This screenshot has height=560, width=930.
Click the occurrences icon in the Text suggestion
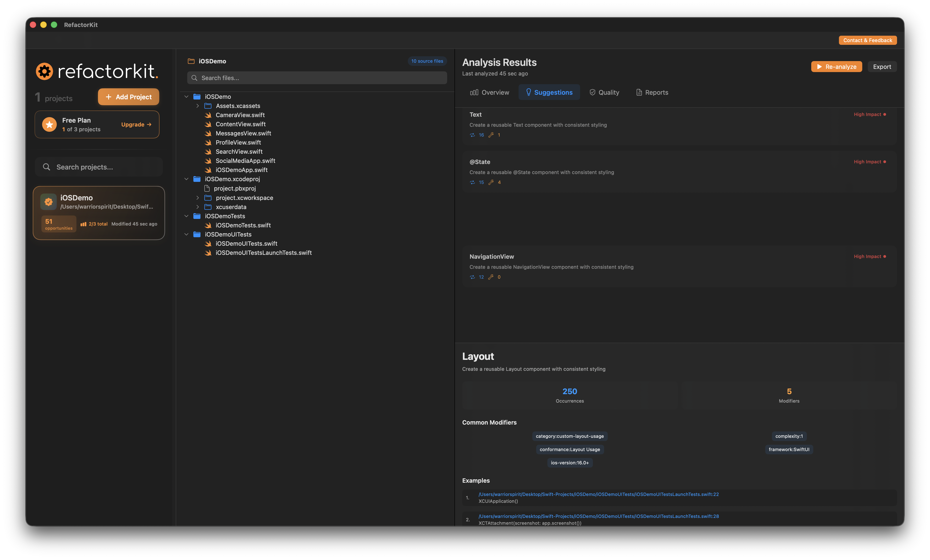(x=472, y=135)
